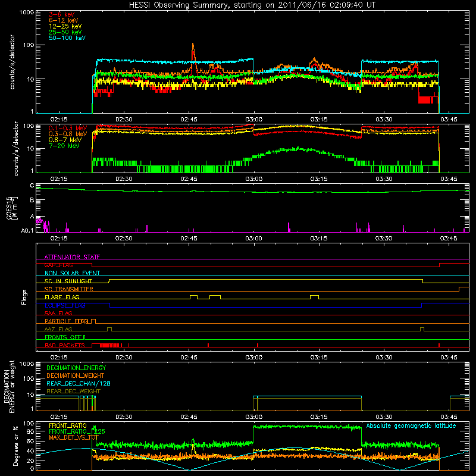Click the SC_IN_SUNLIGHT flag label
476x476 pixels.
tap(68, 281)
